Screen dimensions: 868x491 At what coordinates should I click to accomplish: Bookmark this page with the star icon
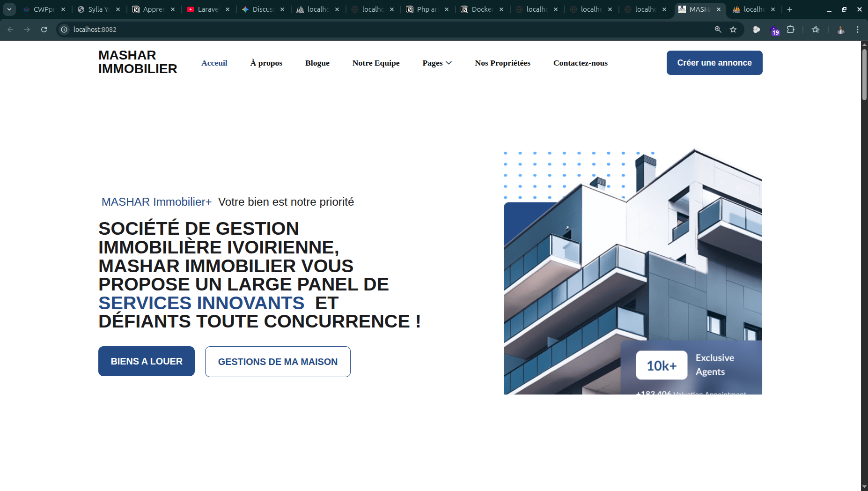(733, 30)
